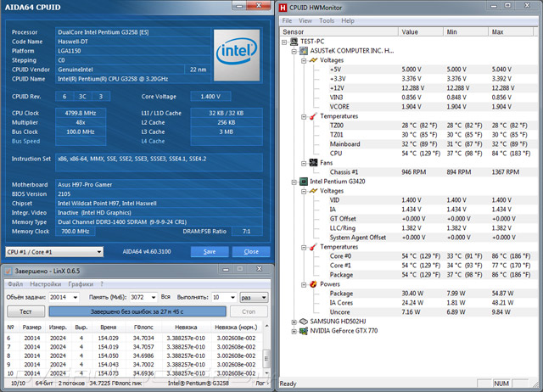Viewport: 543px width, 392px height.
Task: Collapse the Intel Pentium G3420 node
Action: (x=294, y=182)
